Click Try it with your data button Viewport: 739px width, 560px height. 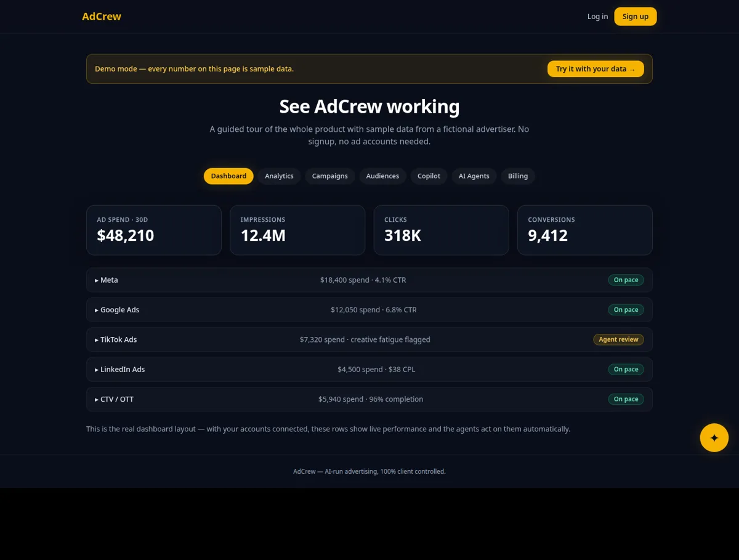click(596, 69)
